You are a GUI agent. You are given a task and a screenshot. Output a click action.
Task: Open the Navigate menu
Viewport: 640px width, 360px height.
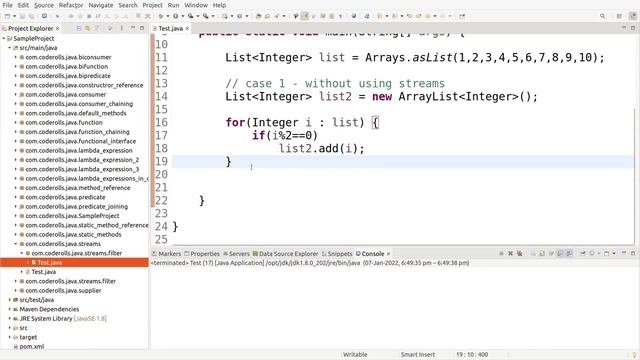tap(101, 5)
